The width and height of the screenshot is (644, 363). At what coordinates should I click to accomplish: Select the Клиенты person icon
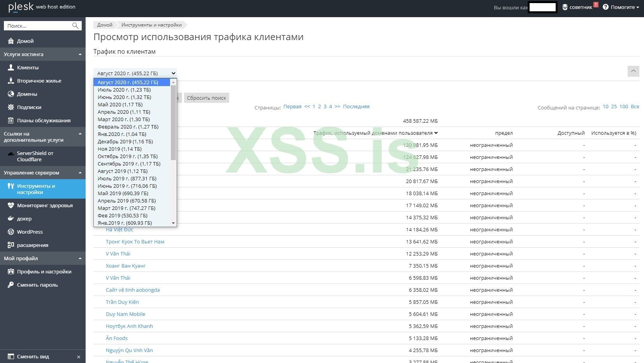click(x=11, y=67)
